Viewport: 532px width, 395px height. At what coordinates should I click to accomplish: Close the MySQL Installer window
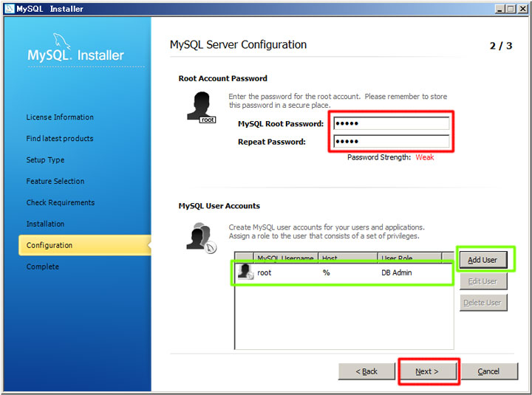pos(523,9)
